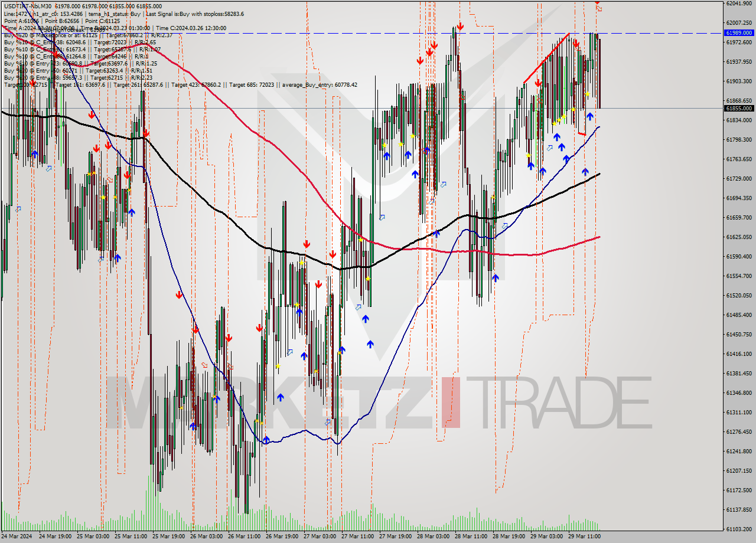756x543 pixels.
Task: Click the USDTIRT-Nbi,M30 symbol title
Action: pyautogui.click(x=27, y=6)
